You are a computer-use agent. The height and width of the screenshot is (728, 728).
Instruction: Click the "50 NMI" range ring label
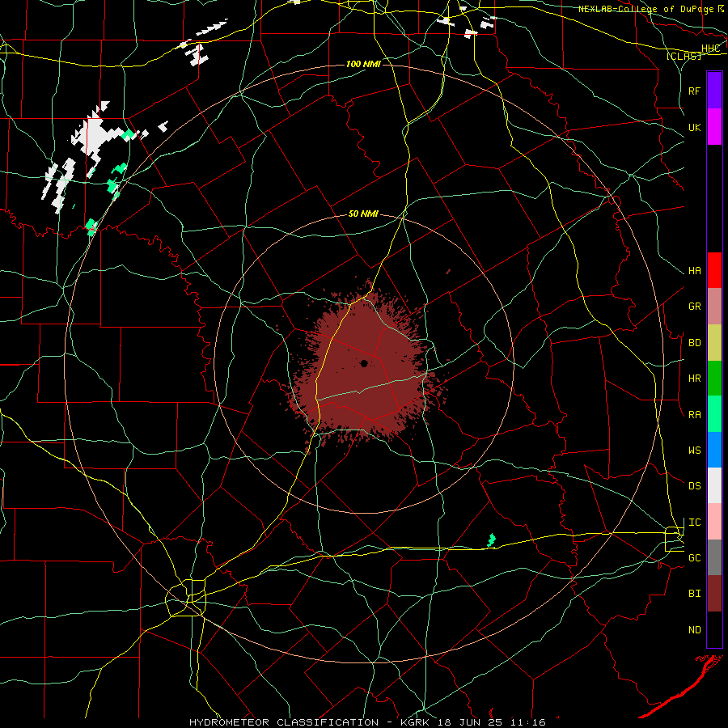coord(363,214)
